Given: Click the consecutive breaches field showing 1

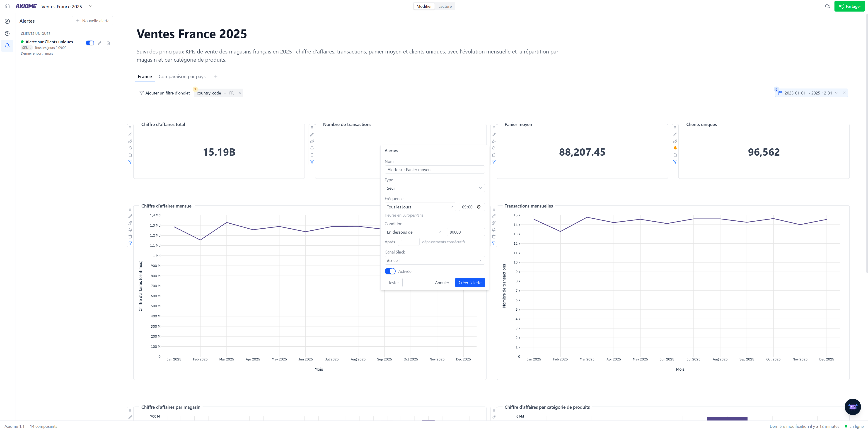Looking at the screenshot, I should 408,242.
